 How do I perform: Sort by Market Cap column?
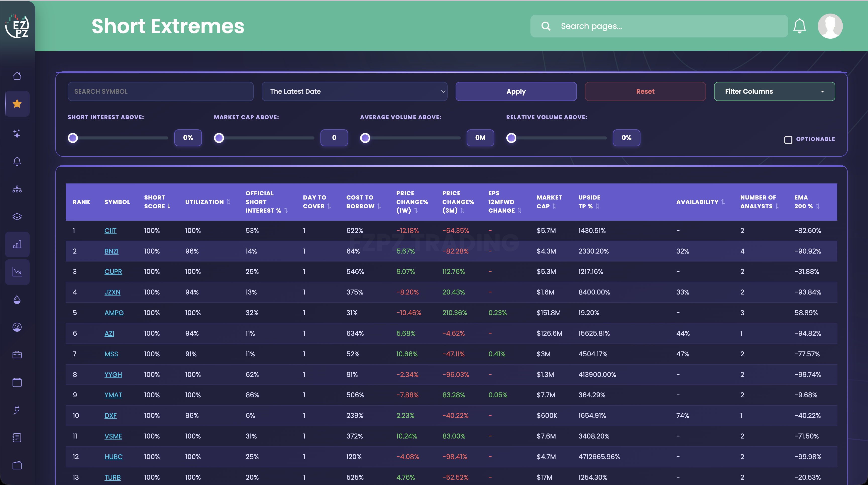pos(554,206)
